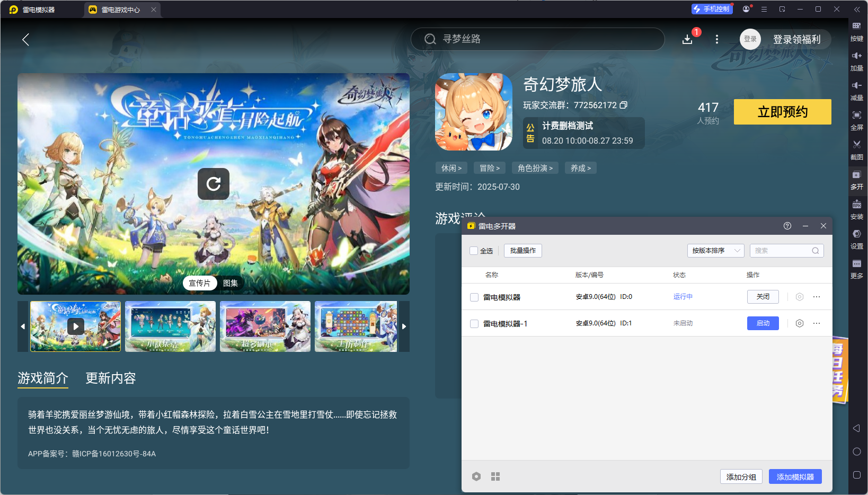Open the 角色扮演 category tag
This screenshot has height=495, width=868.
(535, 168)
